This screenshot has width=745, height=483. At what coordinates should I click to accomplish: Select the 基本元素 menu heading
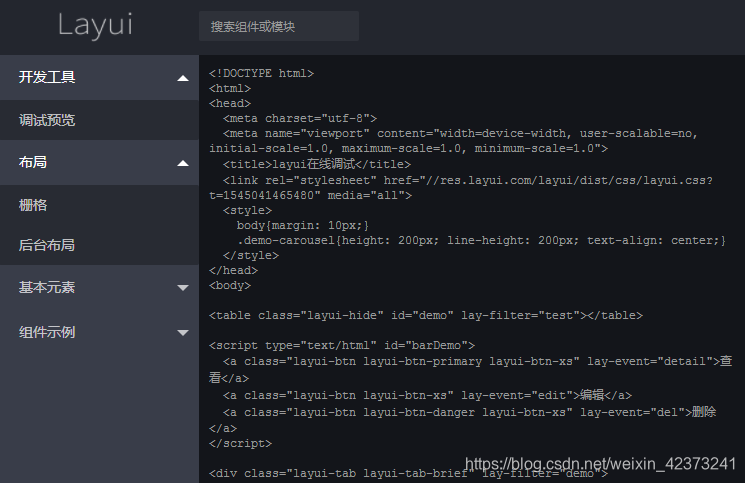(47, 287)
